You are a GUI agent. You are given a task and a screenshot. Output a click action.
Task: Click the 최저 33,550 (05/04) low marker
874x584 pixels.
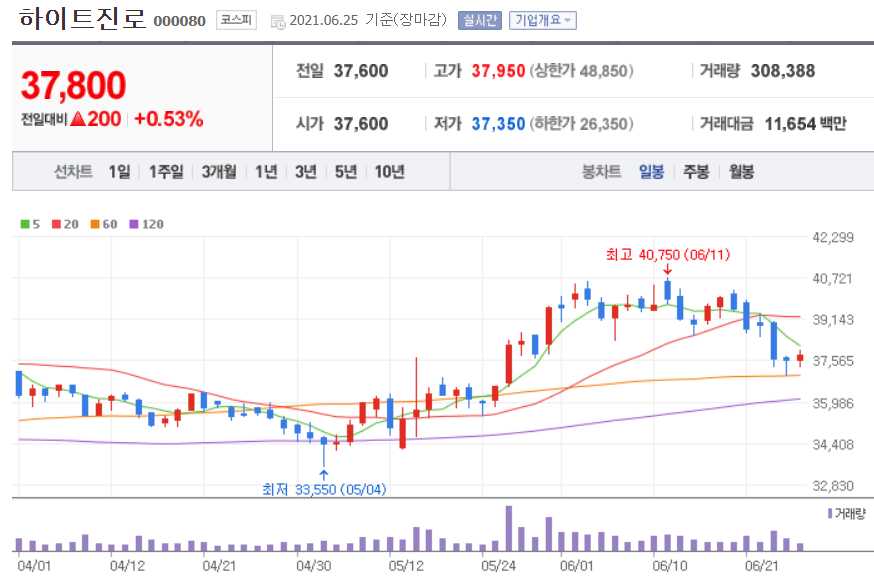(x=324, y=489)
